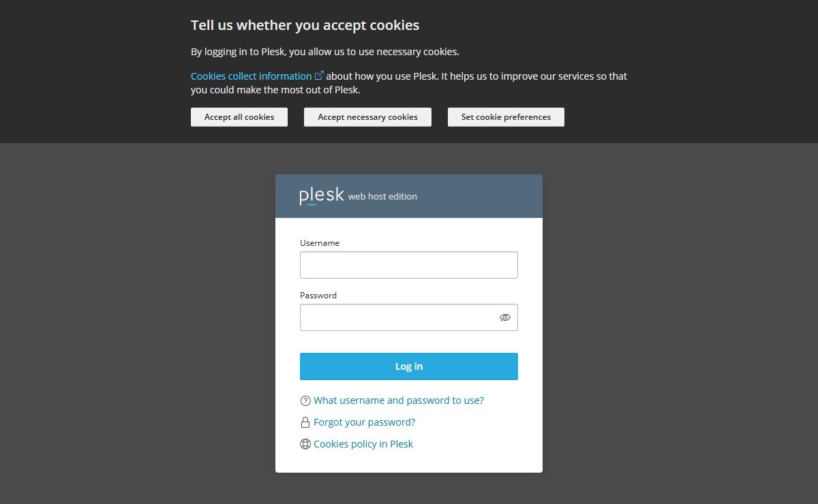The image size is (818, 504).
Task: Open the Forgot your password link
Action: point(364,422)
